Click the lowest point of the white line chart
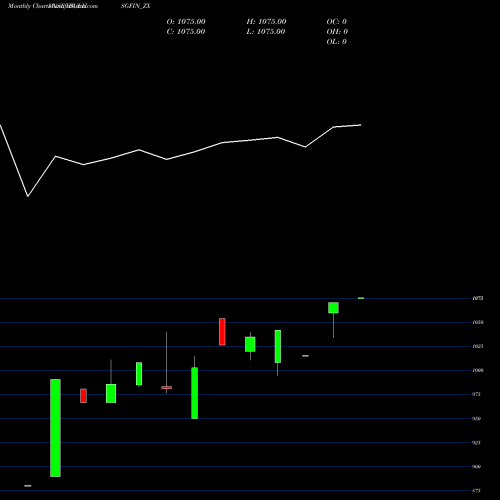 [28, 196]
